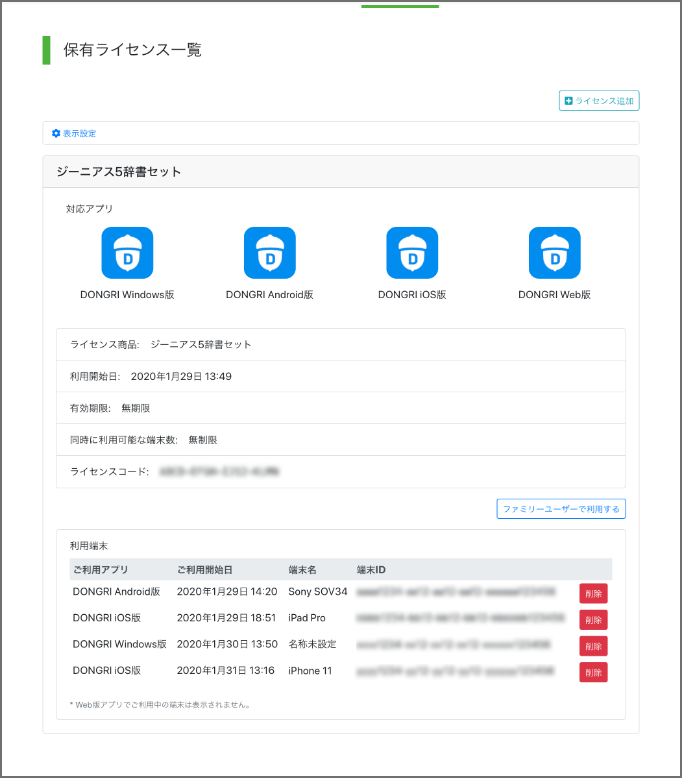The height and width of the screenshot is (778, 682).
Task: Click the Web版アプリ footnote text
Action: [x=160, y=705]
